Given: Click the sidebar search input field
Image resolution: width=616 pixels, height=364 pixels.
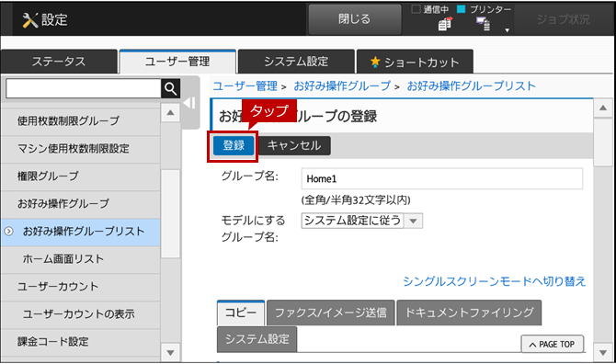Looking at the screenshot, I should coord(84,89).
